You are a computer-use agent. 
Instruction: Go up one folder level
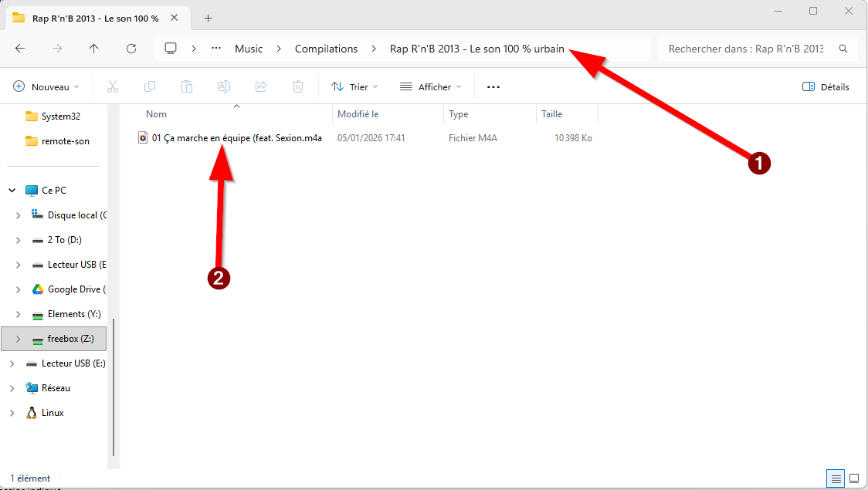(x=94, y=49)
